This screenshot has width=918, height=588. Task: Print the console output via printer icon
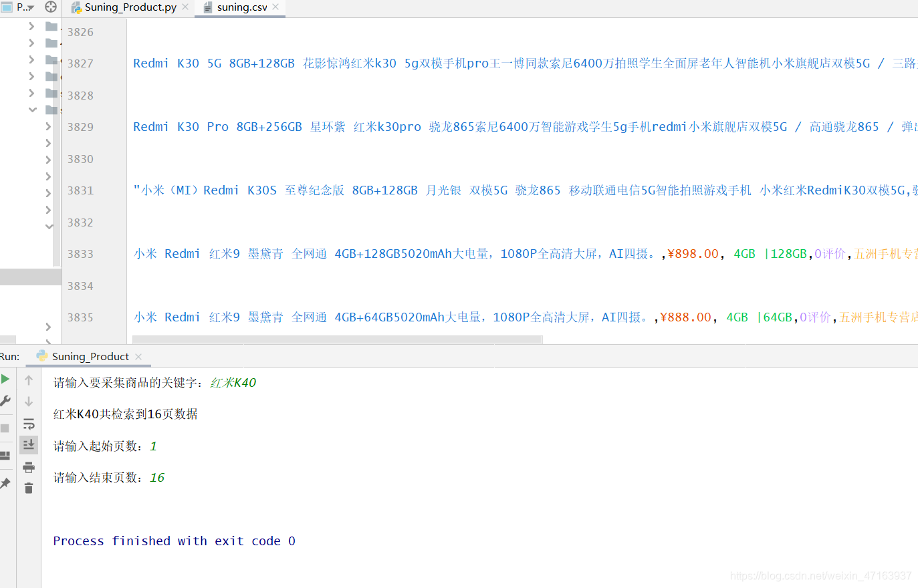29,467
